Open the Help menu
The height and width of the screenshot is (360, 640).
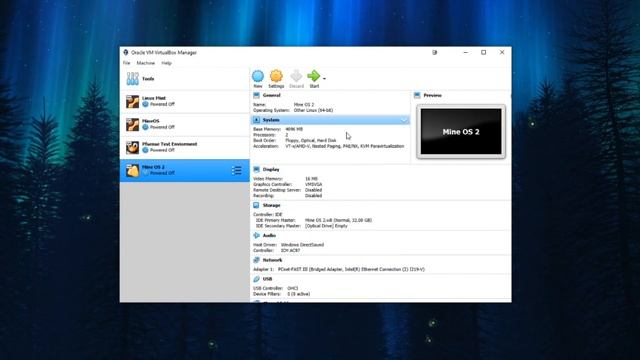click(167, 63)
